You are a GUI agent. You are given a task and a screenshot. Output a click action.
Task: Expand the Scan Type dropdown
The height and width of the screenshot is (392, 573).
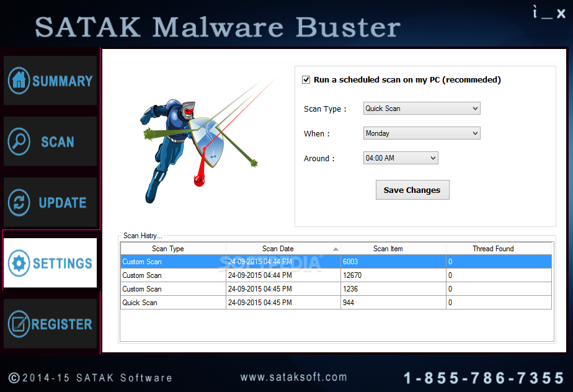pyautogui.click(x=422, y=109)
